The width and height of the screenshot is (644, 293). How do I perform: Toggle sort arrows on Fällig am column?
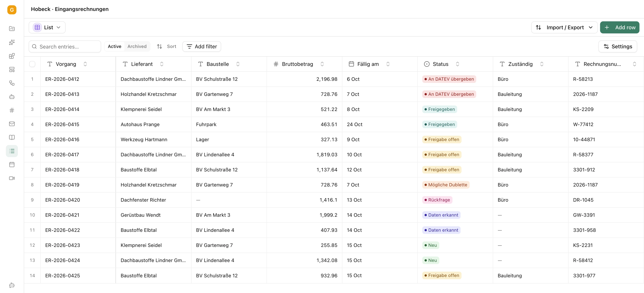point(388,64)
